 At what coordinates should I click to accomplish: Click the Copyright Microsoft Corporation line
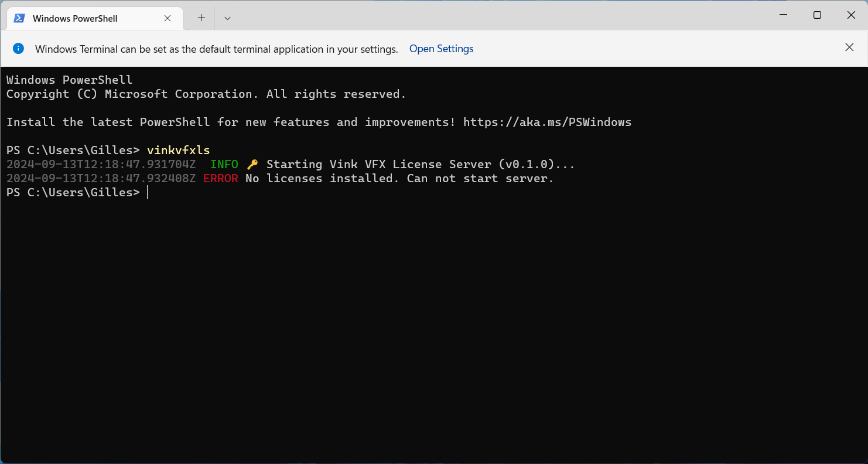(x=205, y=94)
